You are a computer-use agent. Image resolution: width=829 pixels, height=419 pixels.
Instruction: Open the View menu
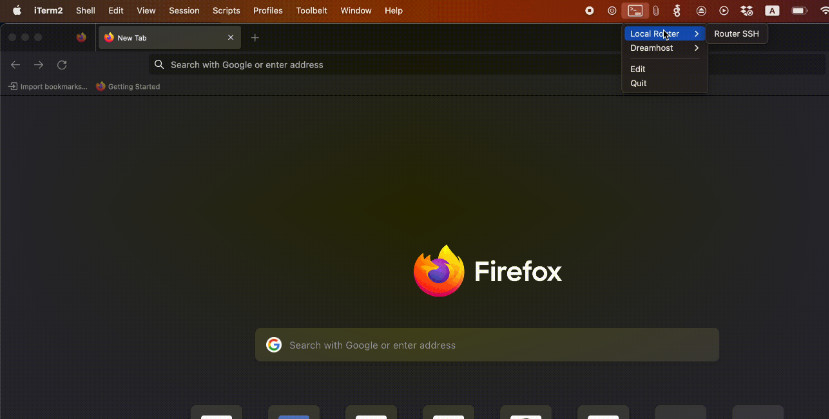click(146, 11)
